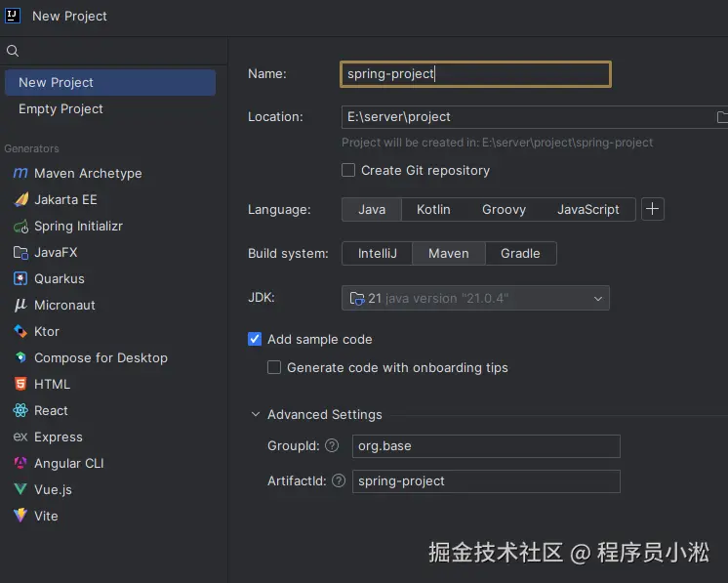This screenshot has width=728, height=583.
Task: Uncheck Add sample code checkbox
Action: [x=255, y=339]
